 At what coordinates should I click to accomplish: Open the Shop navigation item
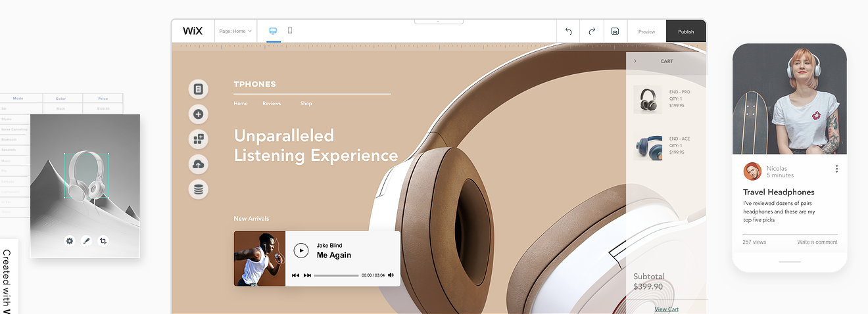(306, 103)
